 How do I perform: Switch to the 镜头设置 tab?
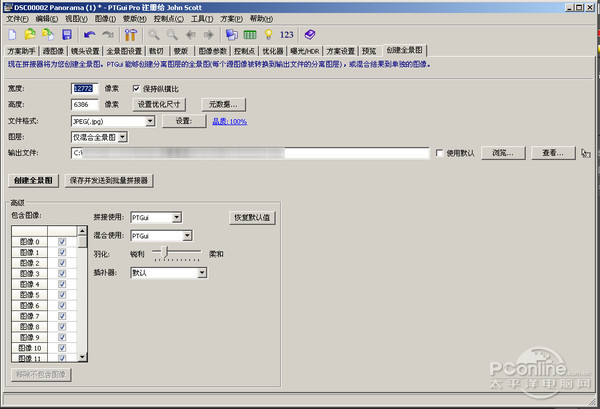point(85,51)
